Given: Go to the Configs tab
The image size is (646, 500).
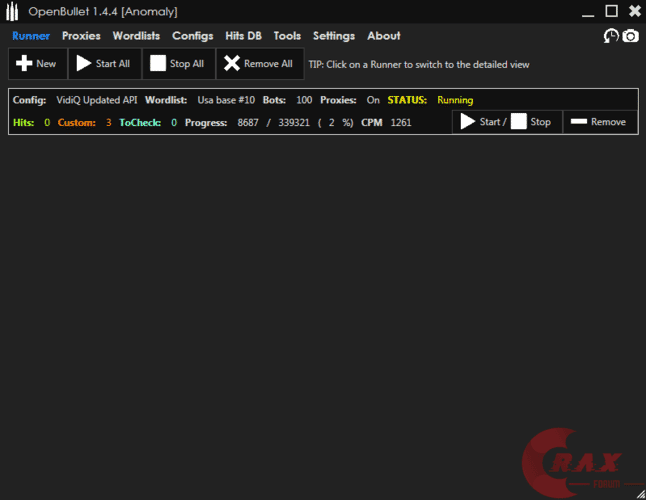Looking at the screenshot, I should pyautogui.click(x=193, y=36).
